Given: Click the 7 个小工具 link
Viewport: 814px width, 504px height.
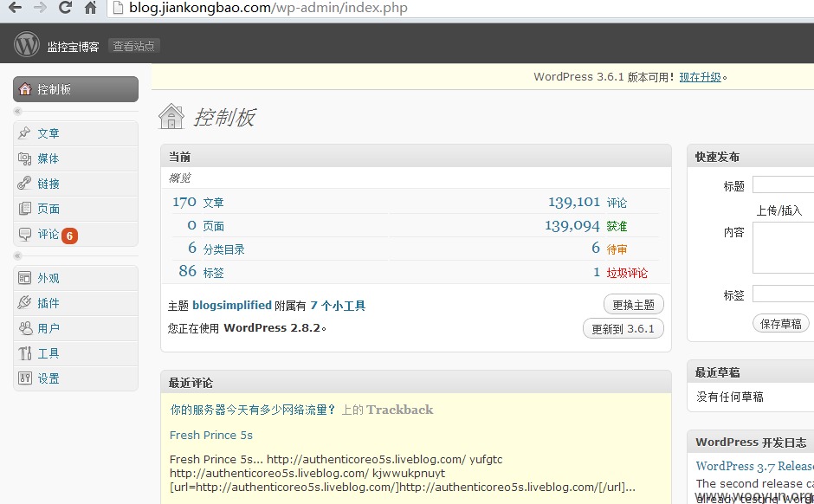Looking at the screenshot, I should [x=338, y=305].
